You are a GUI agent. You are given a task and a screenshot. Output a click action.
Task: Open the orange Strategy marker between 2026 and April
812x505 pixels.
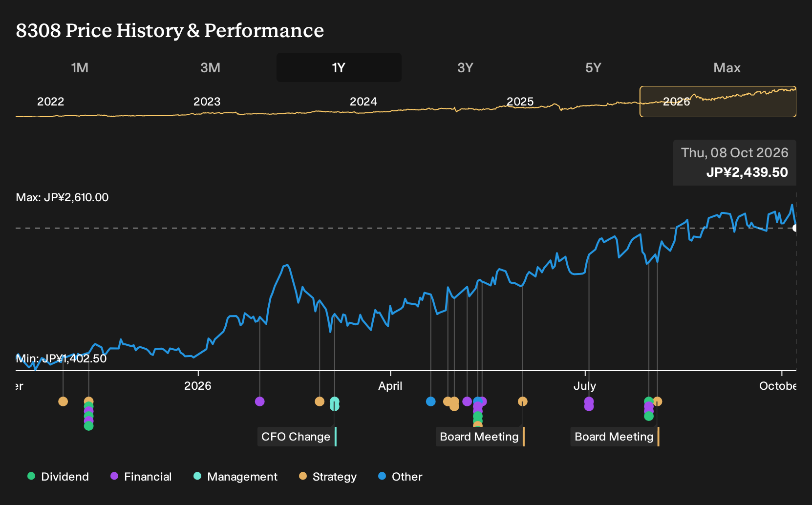pos(320,401)
